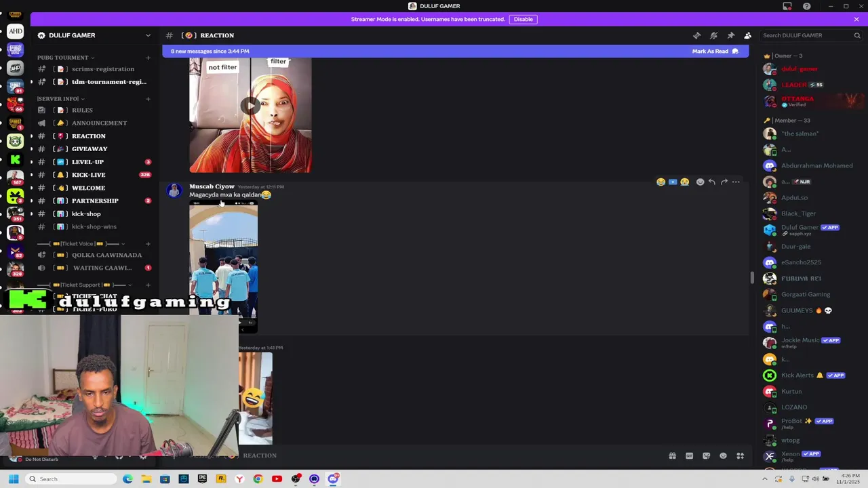Open ANNOUNCEMENT channel

(x=94, y=123)
